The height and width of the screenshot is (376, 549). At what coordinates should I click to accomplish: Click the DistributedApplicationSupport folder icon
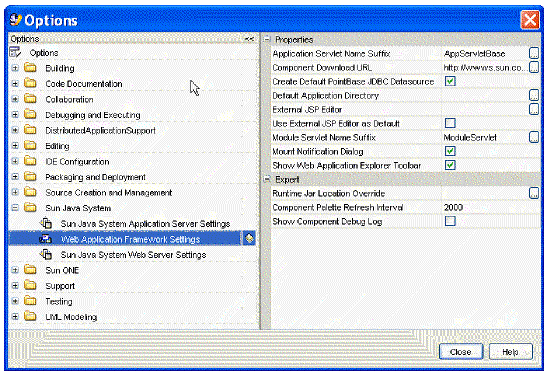click(x=30, y=130)
